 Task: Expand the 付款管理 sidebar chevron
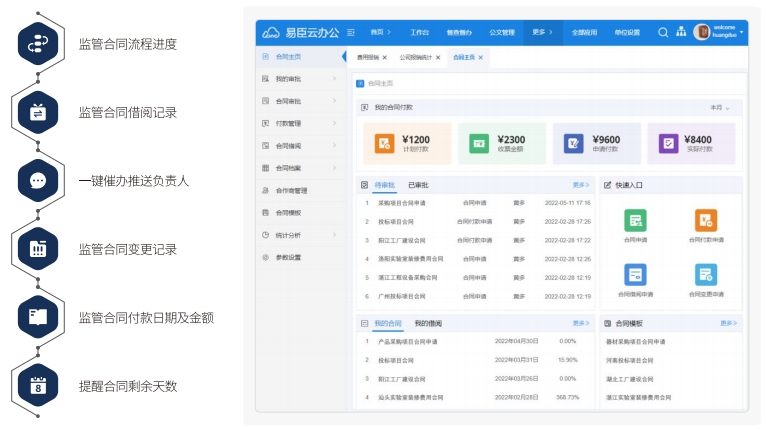335,123
